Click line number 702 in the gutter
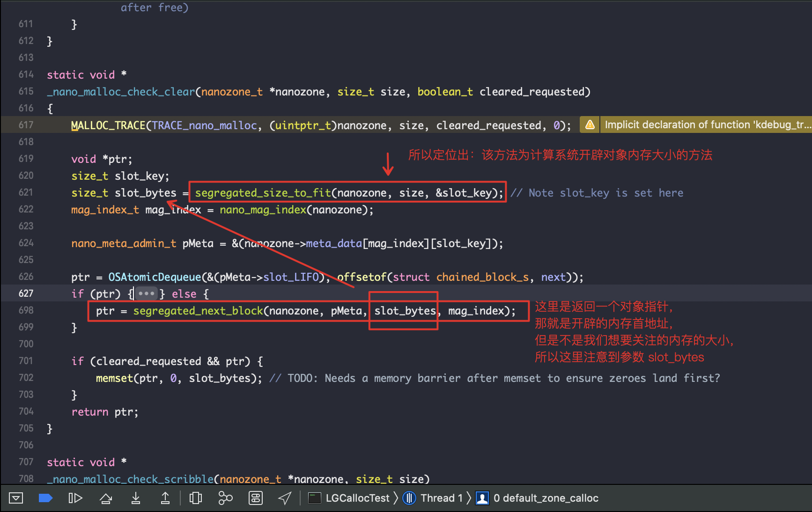This screenshot has width=812, height=512. (26, 378)
